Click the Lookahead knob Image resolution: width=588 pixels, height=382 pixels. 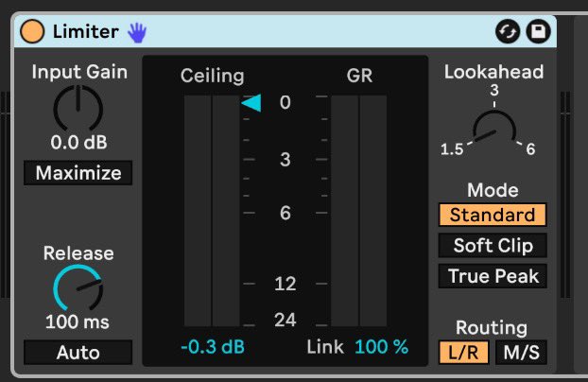pyautogui.click(x=494, y=127)
